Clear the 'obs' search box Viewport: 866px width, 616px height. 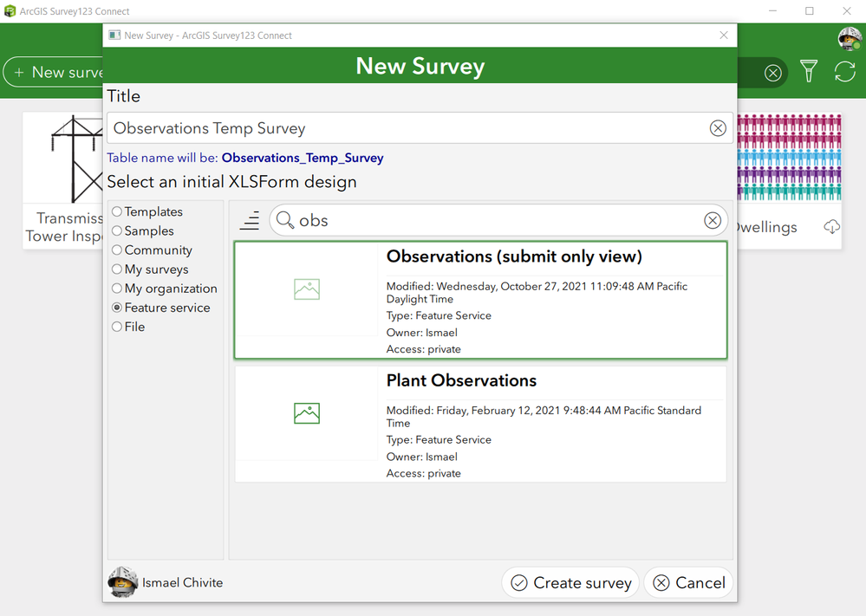713,220
